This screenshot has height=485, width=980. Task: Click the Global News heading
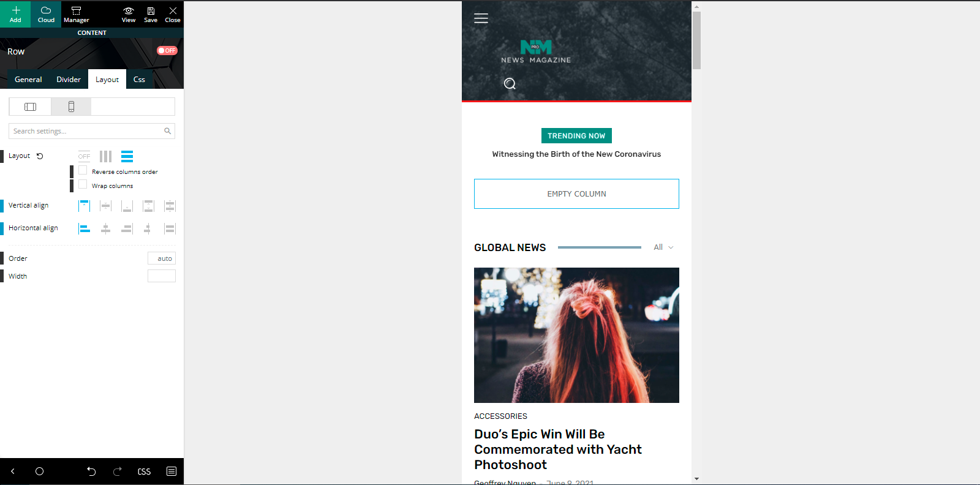click(x=510, y=247)
